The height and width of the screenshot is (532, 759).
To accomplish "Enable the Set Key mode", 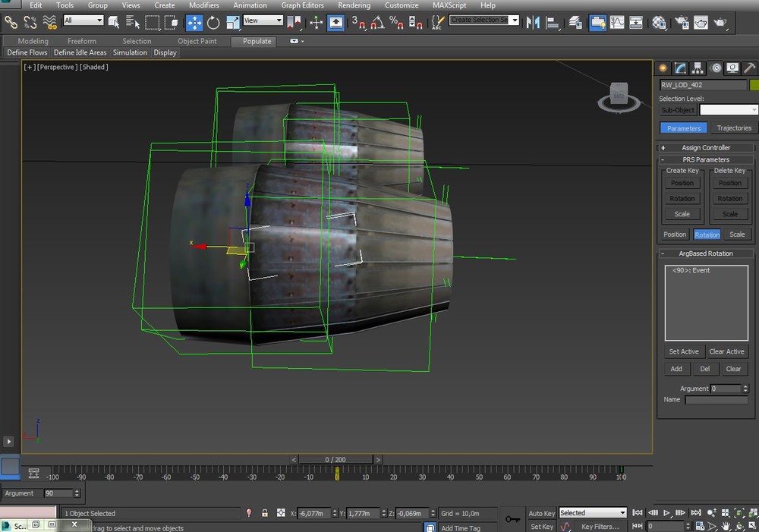I will [x=542, y=527].
